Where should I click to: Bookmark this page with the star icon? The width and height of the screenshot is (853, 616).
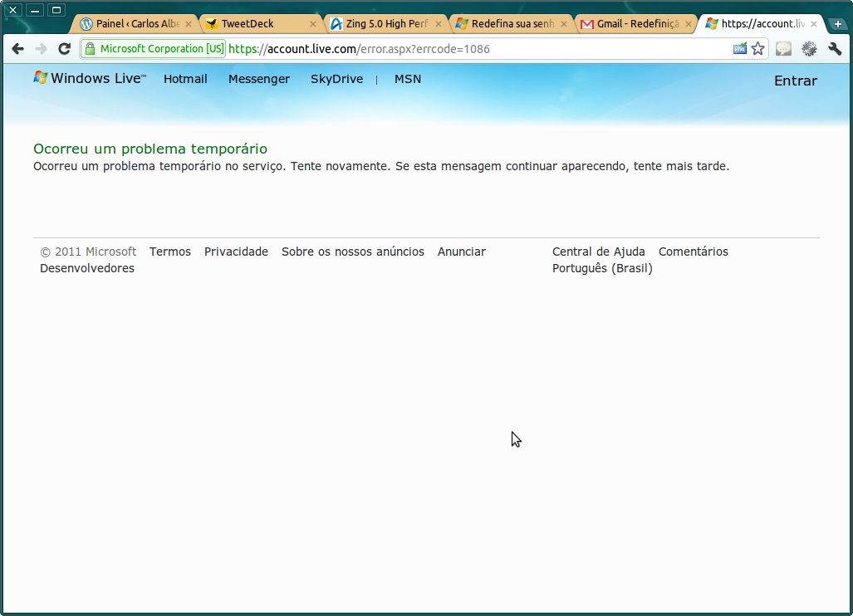point(757,49)
